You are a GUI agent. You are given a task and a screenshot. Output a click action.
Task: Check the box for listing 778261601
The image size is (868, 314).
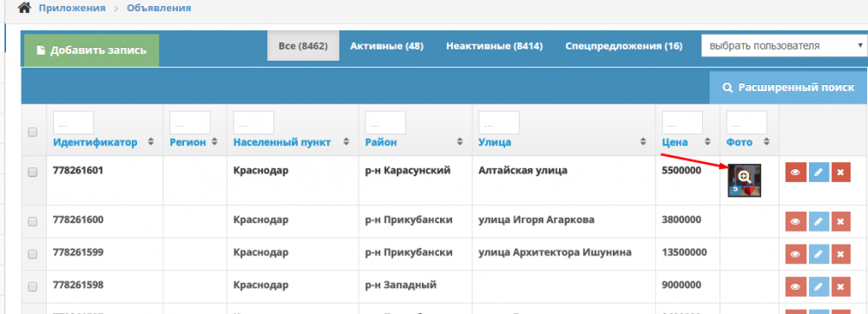(33, 173)
